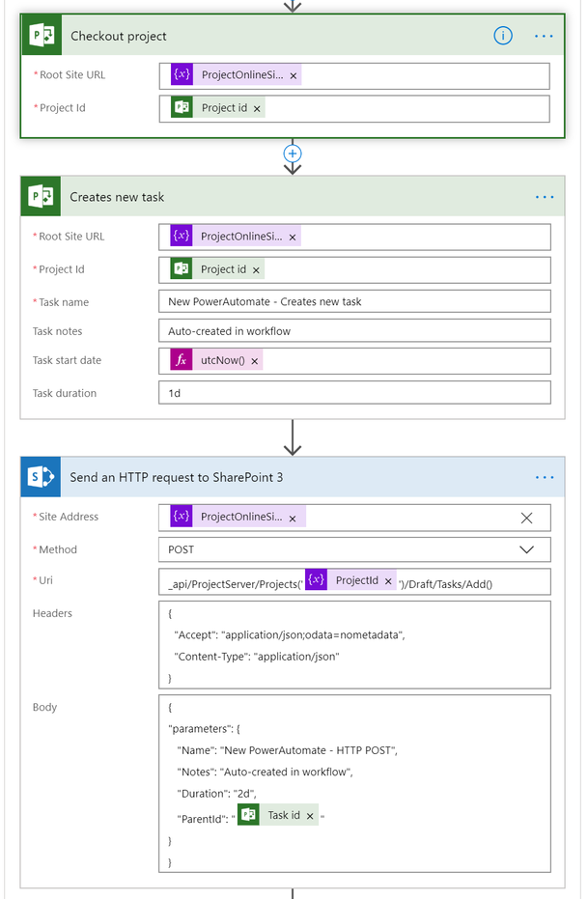Remove Project id token in Checkout project
The height and width of the screenshot is (899, 588).
click(x=257, y=108)
